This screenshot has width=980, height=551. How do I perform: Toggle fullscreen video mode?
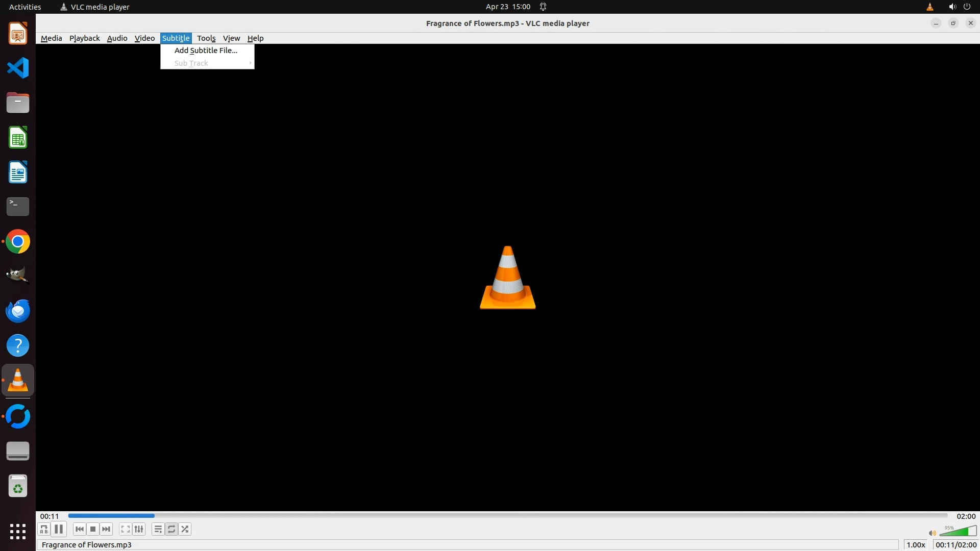125,529
